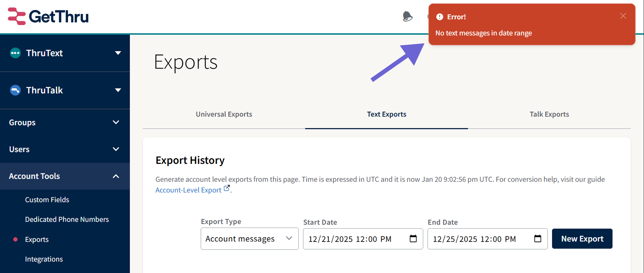
Task: Expand the ThruTalk menu arrow
Action: 118,90
